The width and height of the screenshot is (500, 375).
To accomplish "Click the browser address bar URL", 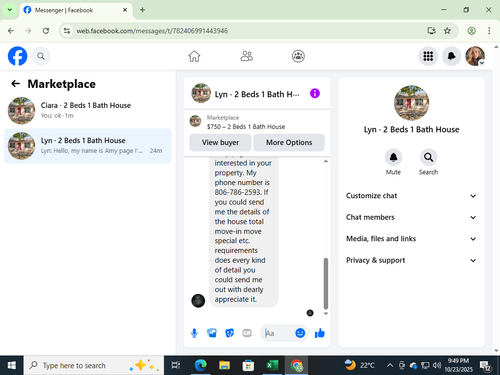I will (152, 31).
